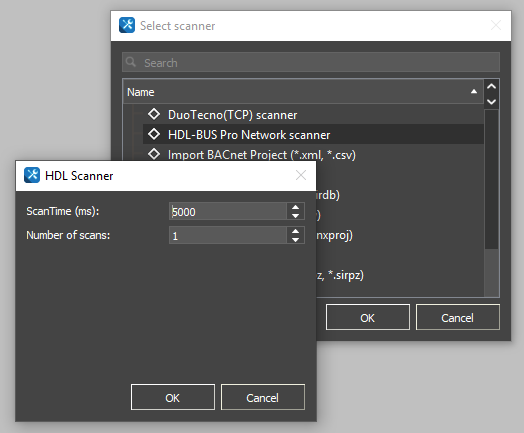This screenshot has height=433, width=524.
Task: Click the Search field in Select scanner
Action: pyautogui.click(x=311, y=62)
